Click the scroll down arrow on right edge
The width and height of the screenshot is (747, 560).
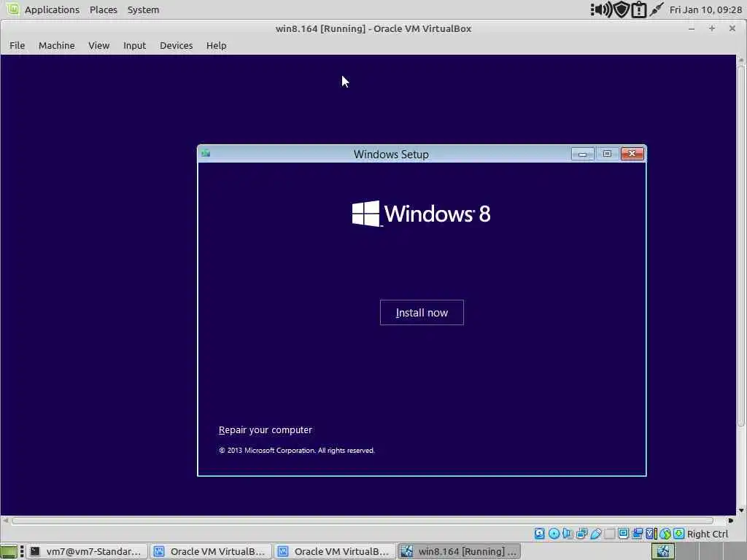click(x=741, y=510)
